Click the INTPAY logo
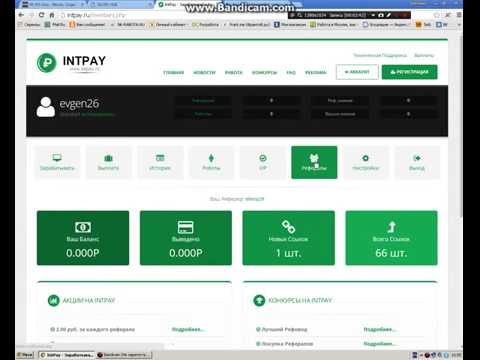 pos(71,63)
